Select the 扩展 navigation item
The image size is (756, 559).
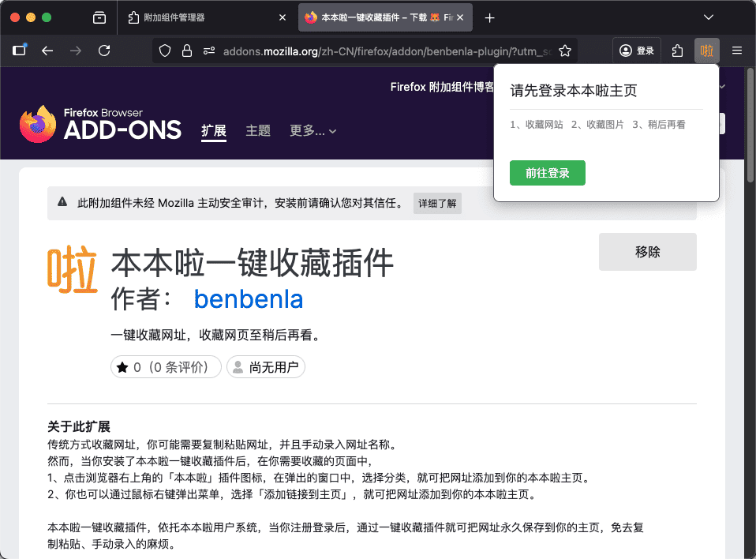click(x=214, y=131)
